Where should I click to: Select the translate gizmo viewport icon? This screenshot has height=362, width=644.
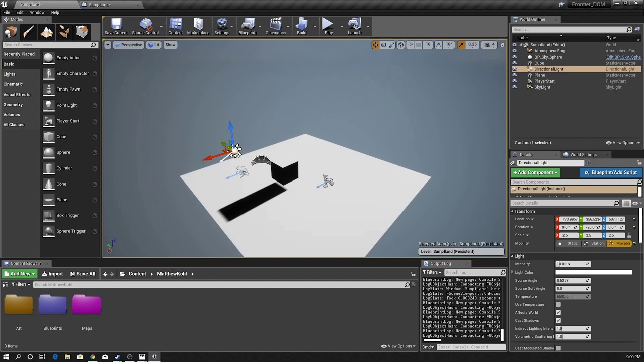(x=375, y=45)
